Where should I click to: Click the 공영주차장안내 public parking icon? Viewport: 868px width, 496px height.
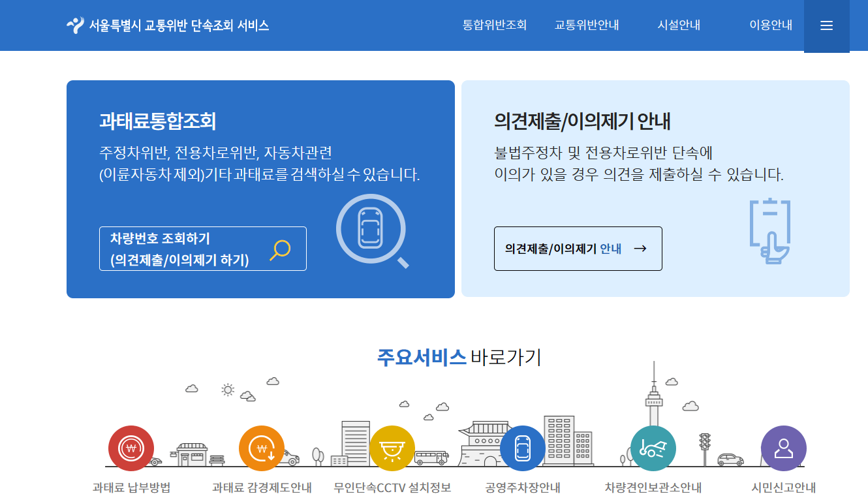pyautogui.click(x=523, y=448)
